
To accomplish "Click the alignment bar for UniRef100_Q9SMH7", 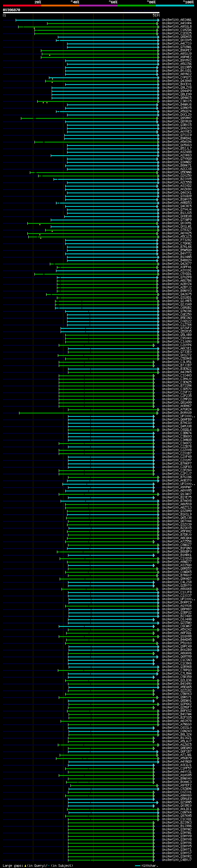I will (x=90, y=118).
